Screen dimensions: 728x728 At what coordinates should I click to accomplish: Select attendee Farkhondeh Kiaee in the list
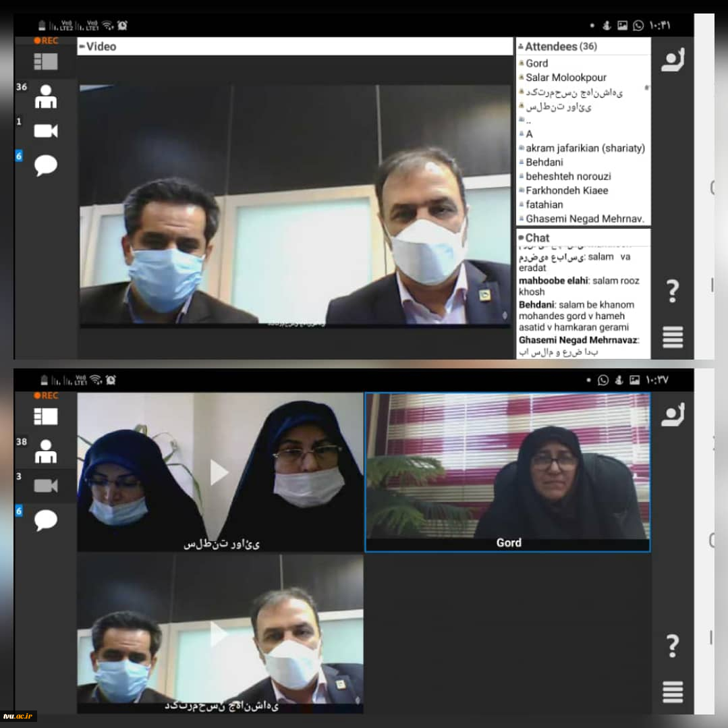[x=567, y=190]
